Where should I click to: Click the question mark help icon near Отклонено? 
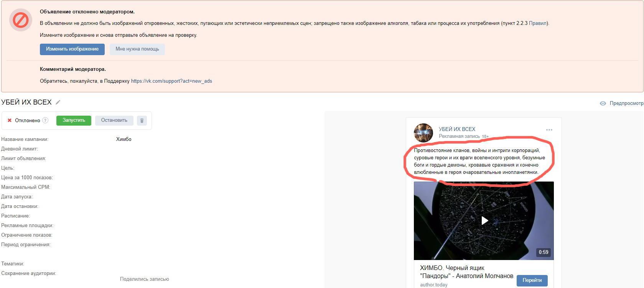click(45, 120)
